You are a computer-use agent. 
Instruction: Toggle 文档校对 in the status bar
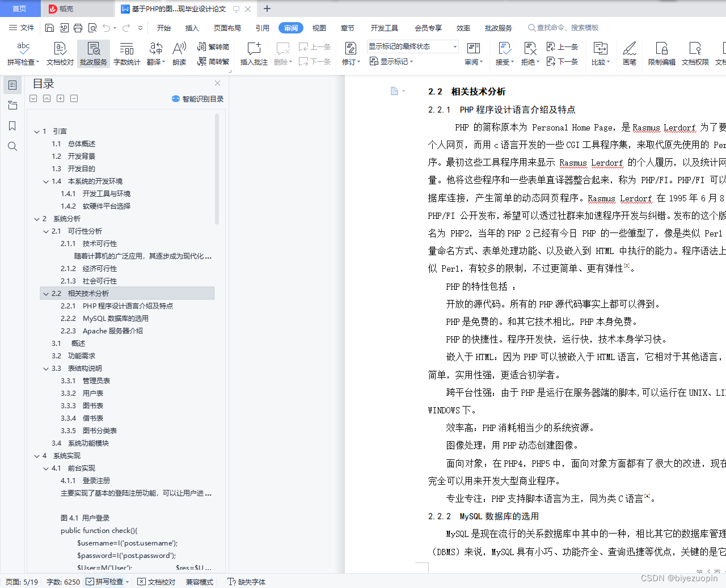pyautogui.click(x=157, y=582)
